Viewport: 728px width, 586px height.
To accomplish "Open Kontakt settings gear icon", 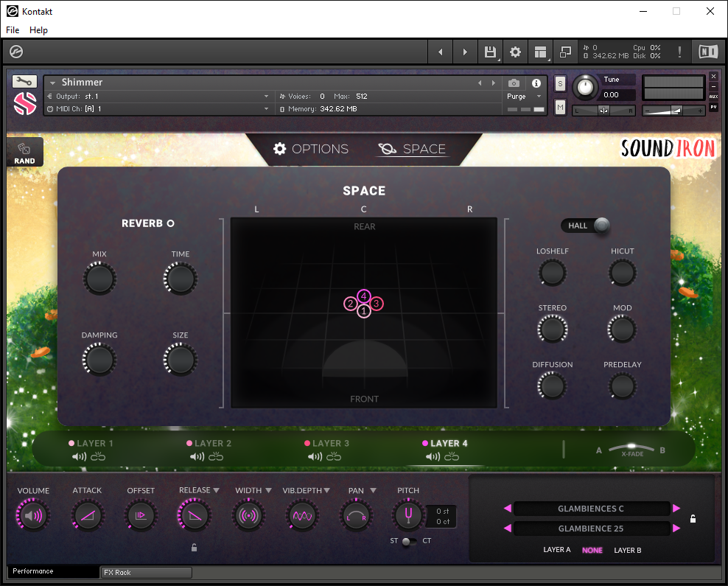I will (x=515, y=52).
